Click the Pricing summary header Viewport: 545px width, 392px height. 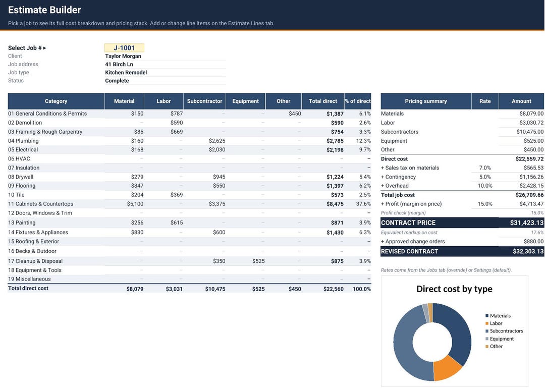click(426, 101)
